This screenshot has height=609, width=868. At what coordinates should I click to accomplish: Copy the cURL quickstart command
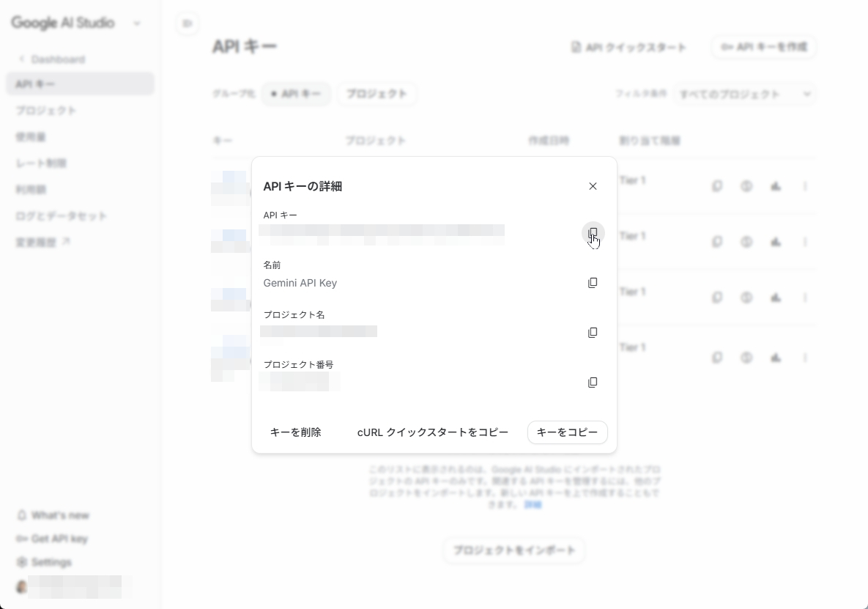coord(432,432)
